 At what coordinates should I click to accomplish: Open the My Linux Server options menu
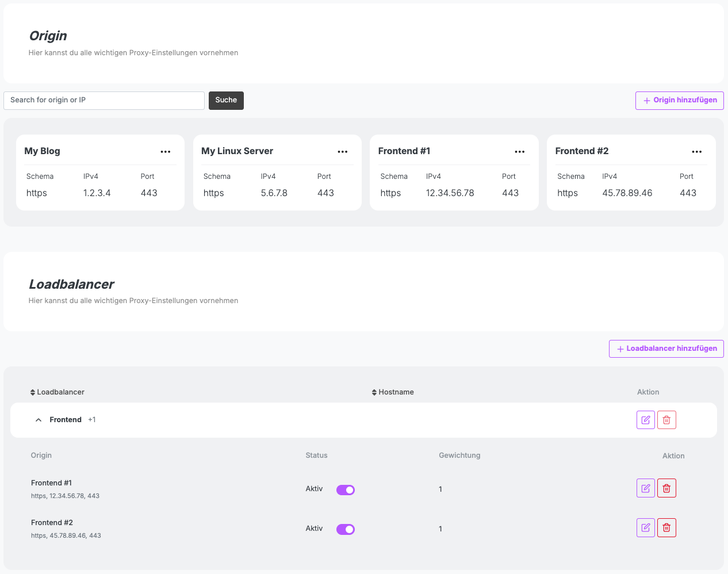[x=343, y=152]
